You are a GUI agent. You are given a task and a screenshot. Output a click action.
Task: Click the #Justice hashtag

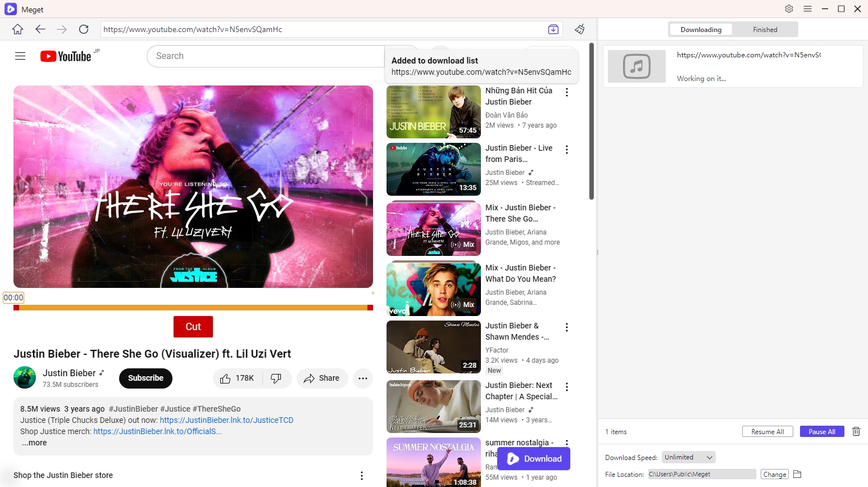point(175,409)
